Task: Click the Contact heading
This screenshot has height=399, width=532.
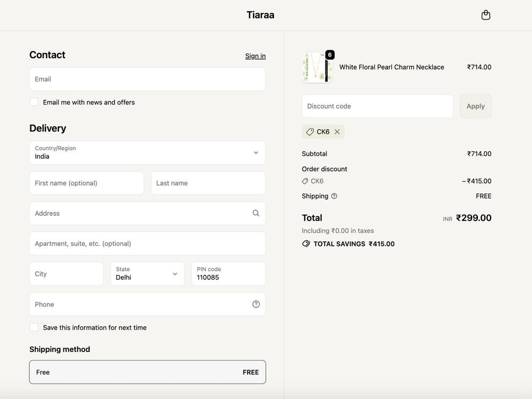Action: click(x=47, y=55)
